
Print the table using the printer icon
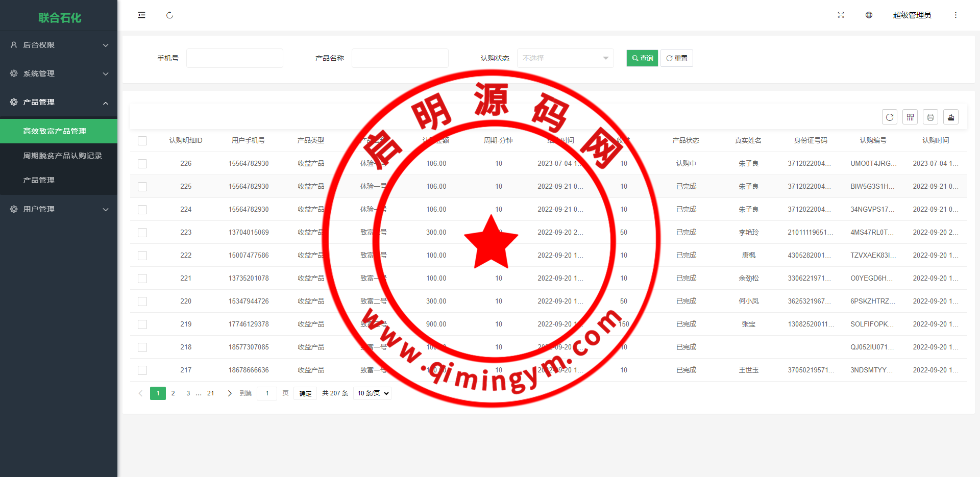click(x=930, y=117)
